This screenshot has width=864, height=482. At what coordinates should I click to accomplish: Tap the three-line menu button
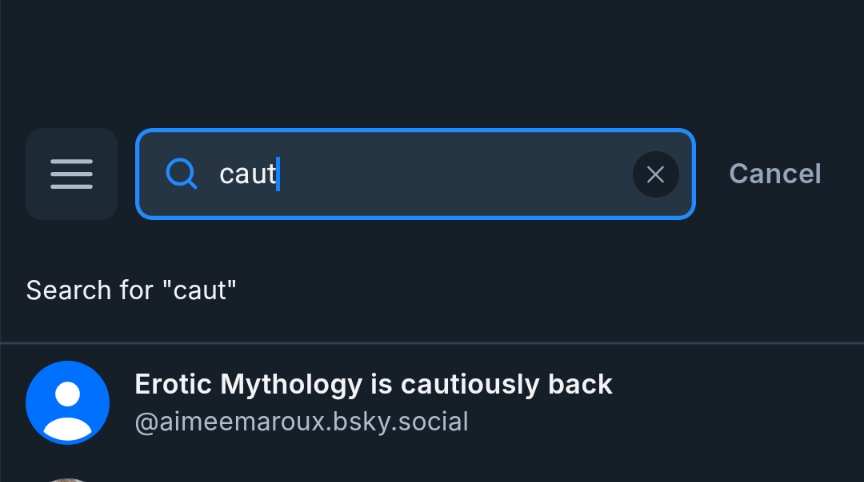tap(71, 174)
